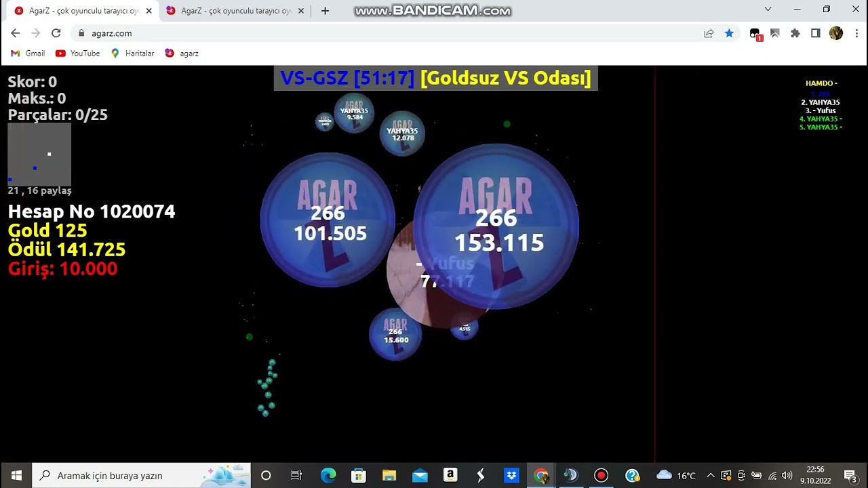The width and height of the screenshot is (868, 488).
Task: Open a new browser tab
Action: (325, 11)
